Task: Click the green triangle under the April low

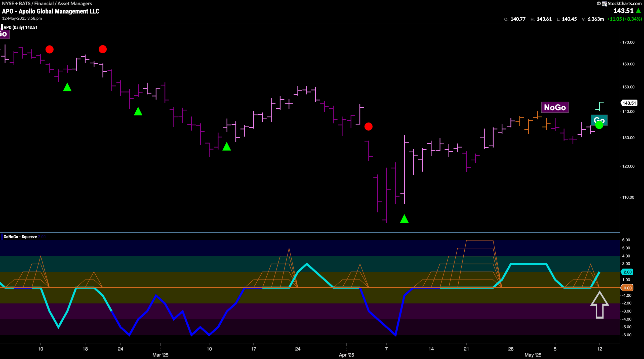Action: click(x=404, y=219)
